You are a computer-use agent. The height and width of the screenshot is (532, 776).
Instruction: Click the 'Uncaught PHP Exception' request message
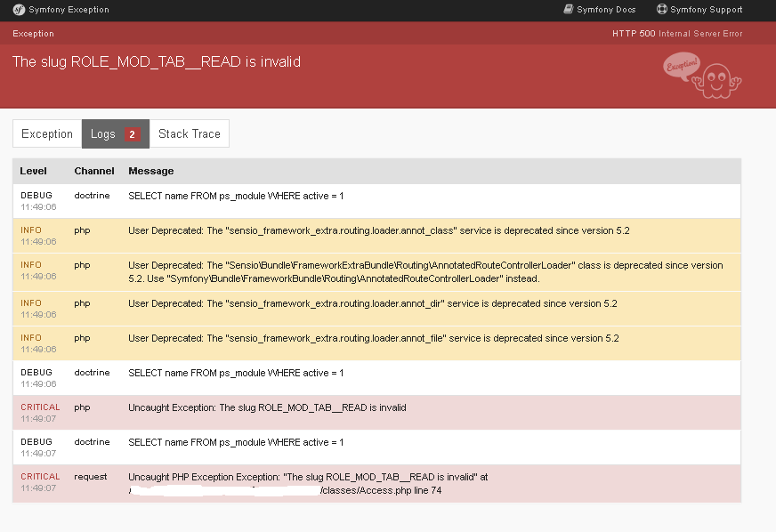[308, 483]
